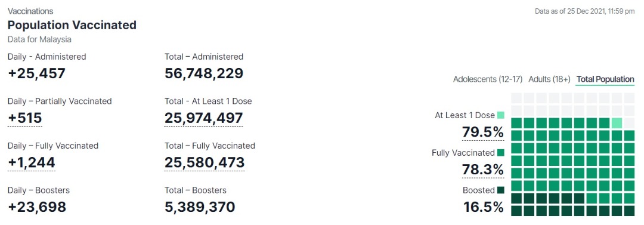Viewport: 644px width, 225px height.
Task: Open the Total Population tab
Action: tap(605, 79)
